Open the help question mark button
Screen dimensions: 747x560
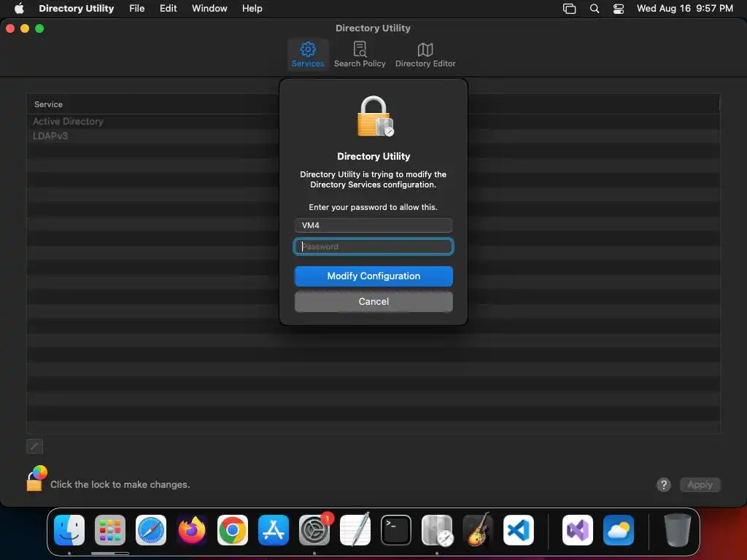[x=664, y=485]
